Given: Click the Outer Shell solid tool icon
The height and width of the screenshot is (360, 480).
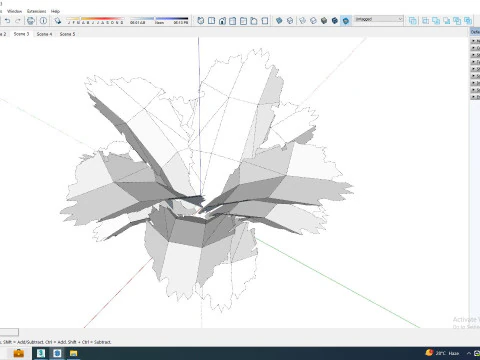Looking at the screenshot, I should click(x=412, y=21).
